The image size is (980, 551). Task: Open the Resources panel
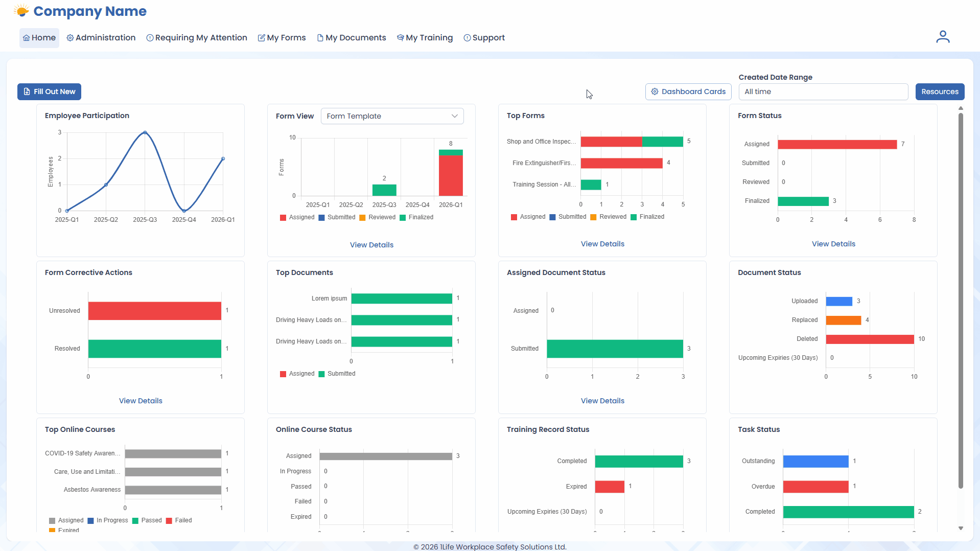click(940, 91)
